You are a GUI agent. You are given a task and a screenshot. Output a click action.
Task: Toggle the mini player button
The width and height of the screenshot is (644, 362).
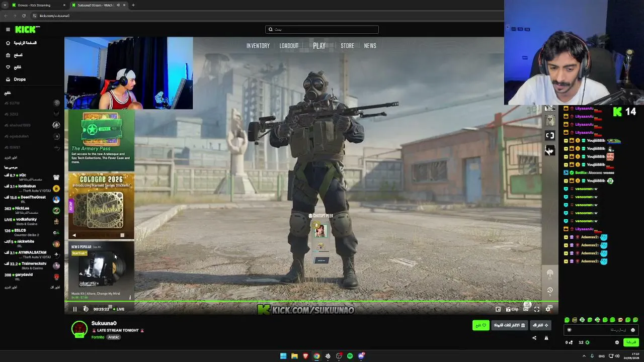click(x=498, y=309)
